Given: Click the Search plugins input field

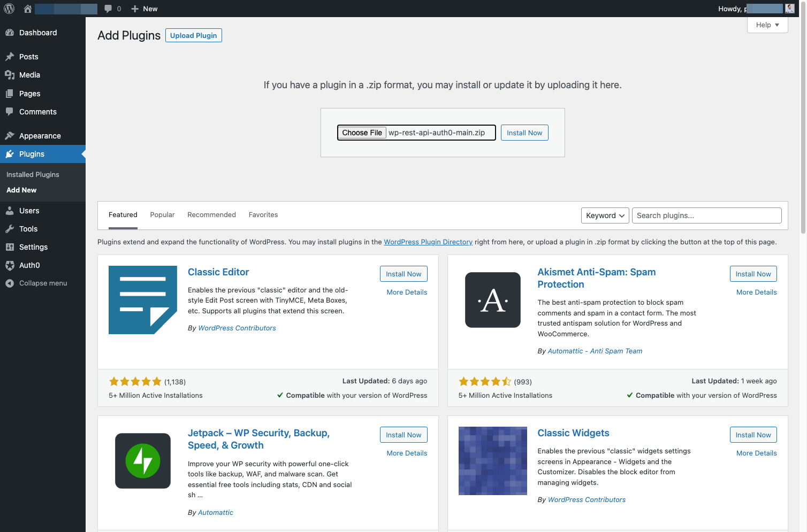Looking at the screenshot, I should [x=706, y=215].
